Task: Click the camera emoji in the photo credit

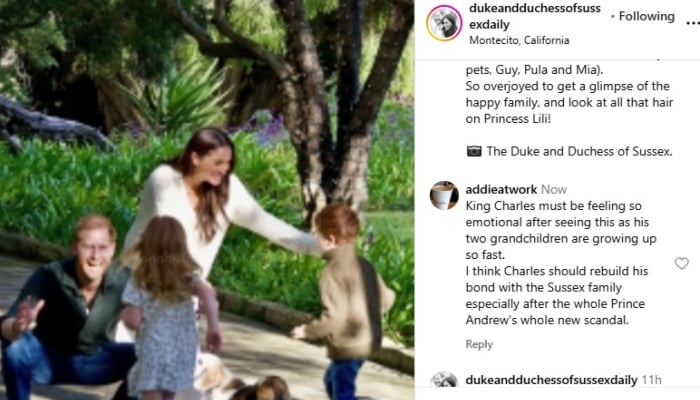Action: click(x=474, y=151)
